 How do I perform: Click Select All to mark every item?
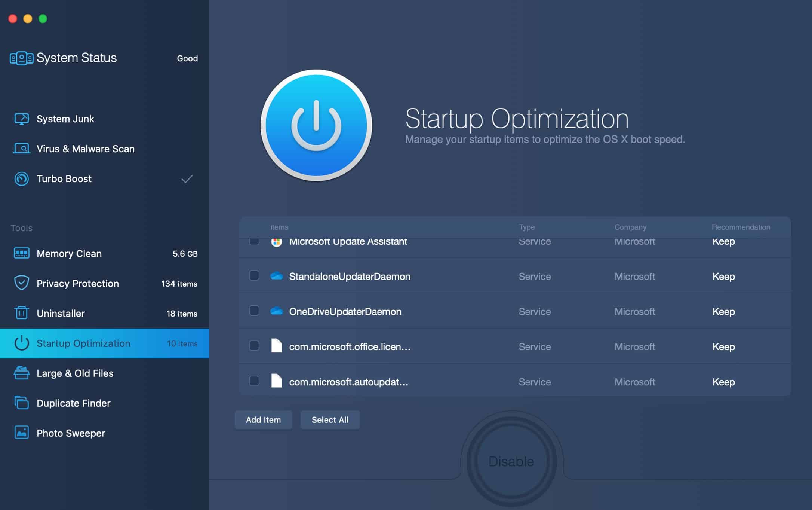pyautogui.click(x=330, y=419)
